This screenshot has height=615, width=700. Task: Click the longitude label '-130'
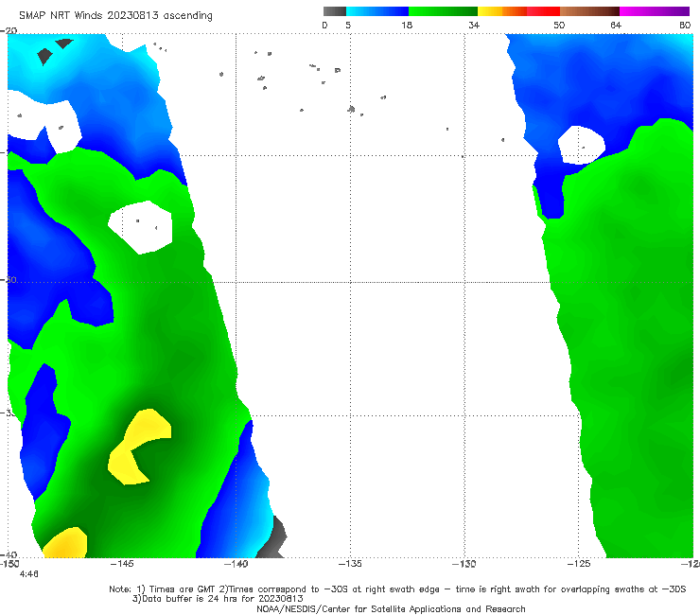[464, 564]
